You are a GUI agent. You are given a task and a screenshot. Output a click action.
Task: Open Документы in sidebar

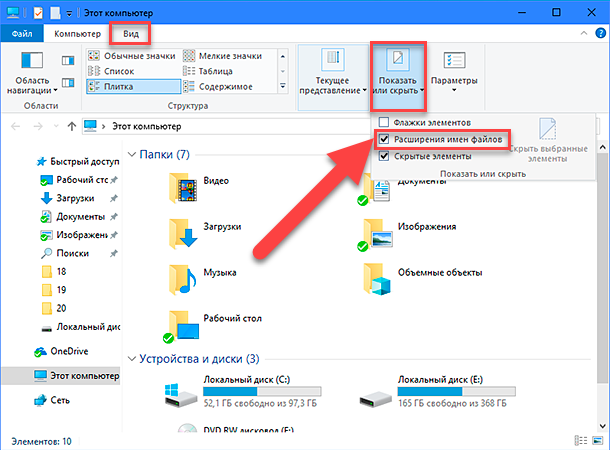(79, 217)
